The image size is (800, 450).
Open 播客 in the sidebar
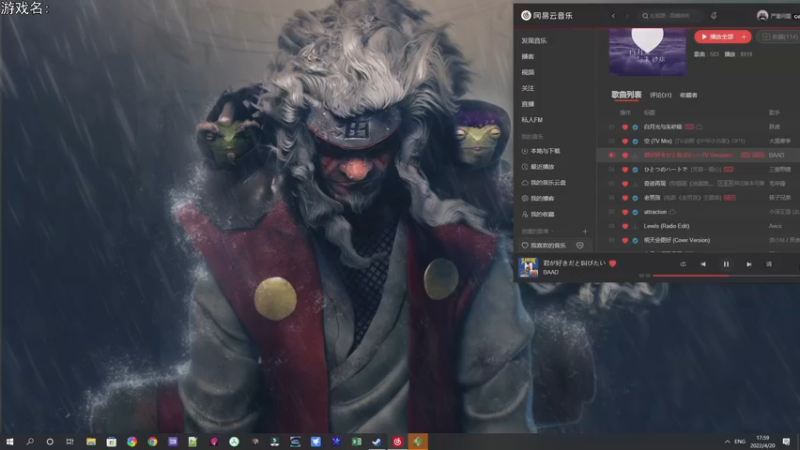click(528, 57)
